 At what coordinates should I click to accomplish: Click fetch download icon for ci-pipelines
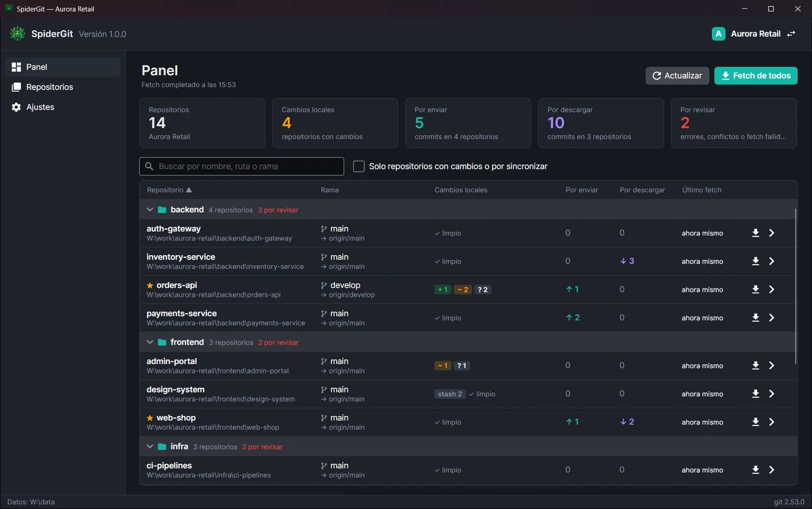tap(756, 470)
